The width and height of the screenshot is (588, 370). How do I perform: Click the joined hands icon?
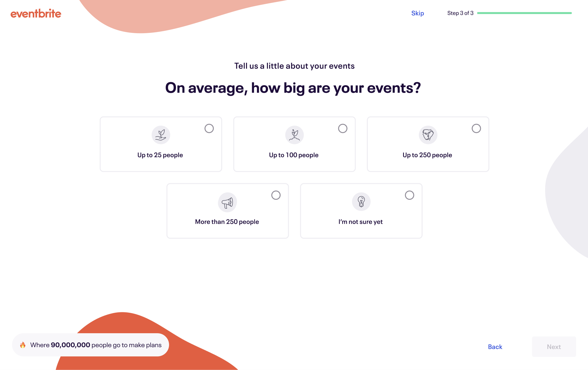428,135
